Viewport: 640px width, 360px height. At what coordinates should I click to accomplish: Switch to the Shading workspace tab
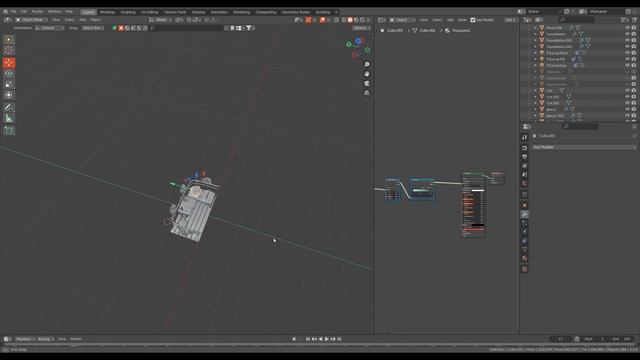[198, 12]
